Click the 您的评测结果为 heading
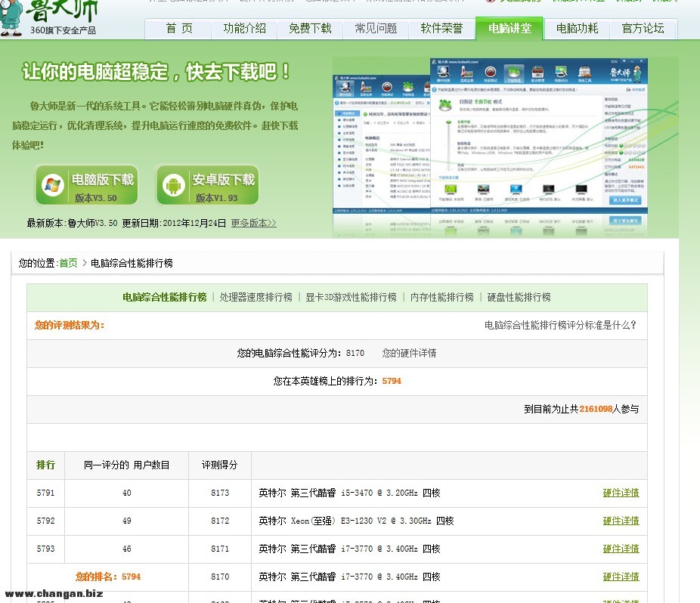The image size is (700, 603). [x=70, y=326]
